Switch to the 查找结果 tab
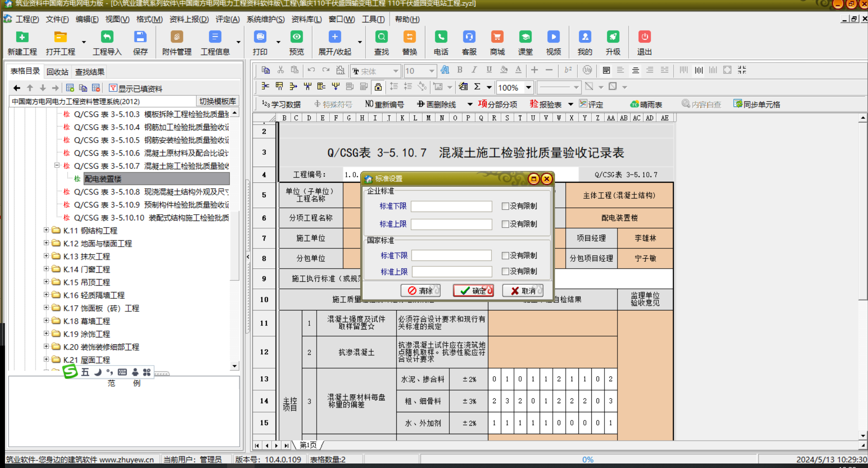 tap(89, 72)
